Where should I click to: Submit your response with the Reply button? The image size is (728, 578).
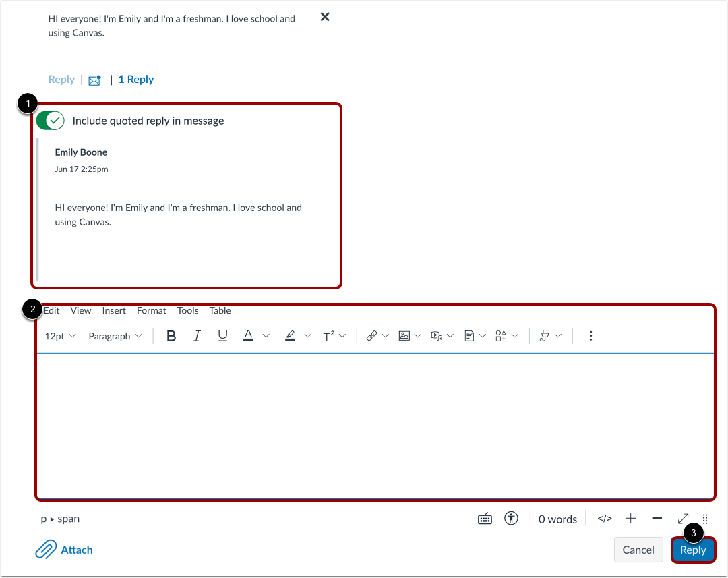click(x=694, y=550)
